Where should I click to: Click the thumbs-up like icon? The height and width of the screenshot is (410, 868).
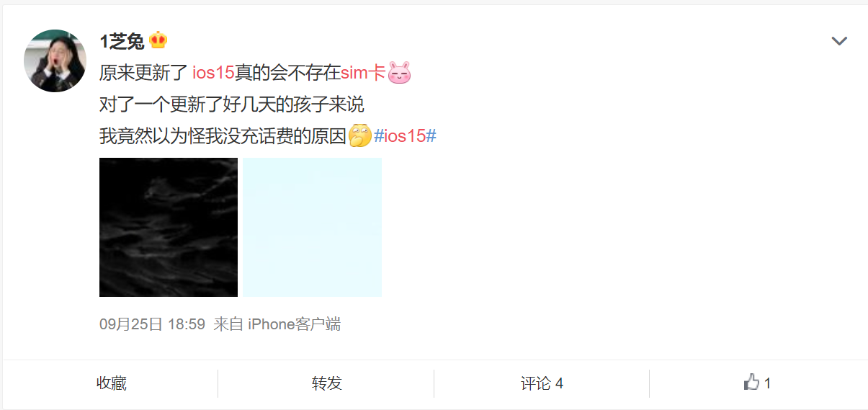751,383
